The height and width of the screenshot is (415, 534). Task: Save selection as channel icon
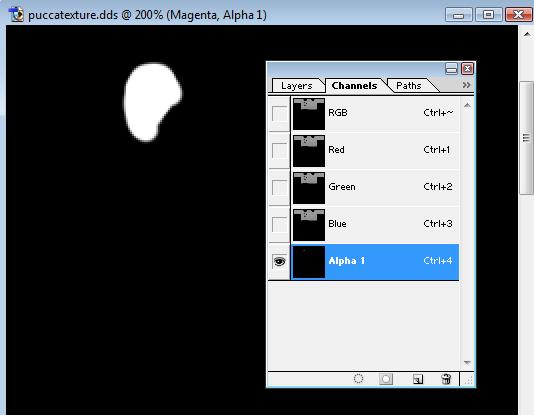386,379
